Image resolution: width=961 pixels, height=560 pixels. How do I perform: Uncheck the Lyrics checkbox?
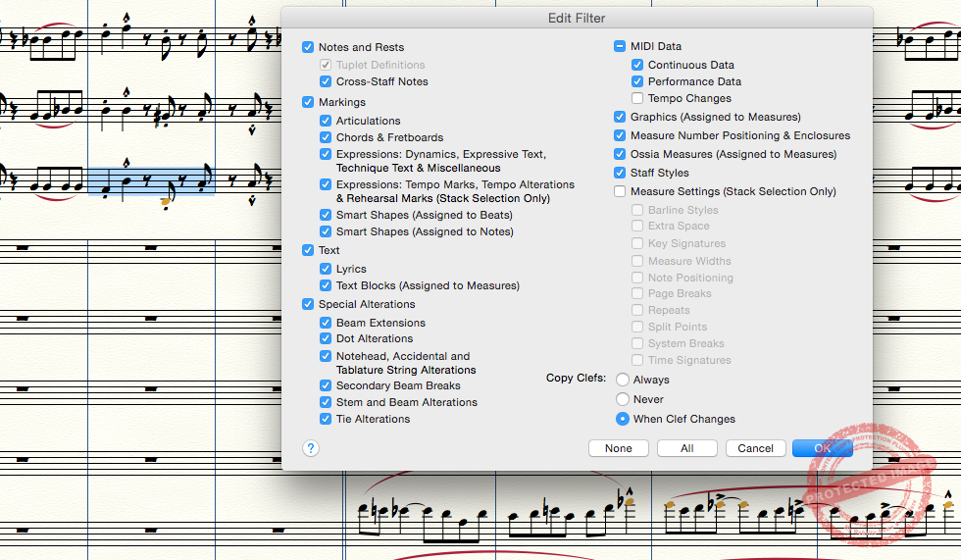pos(327,269)
